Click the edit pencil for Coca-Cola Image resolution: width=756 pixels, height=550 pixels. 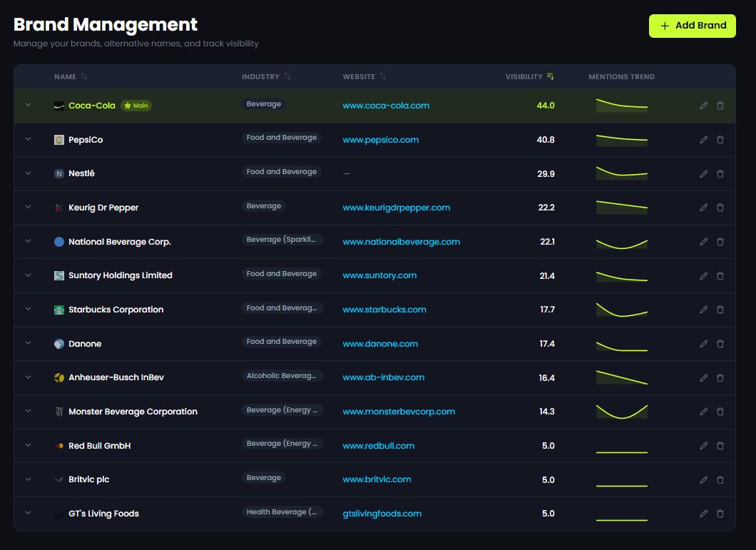pyautogui.click(x=703, y=106)
